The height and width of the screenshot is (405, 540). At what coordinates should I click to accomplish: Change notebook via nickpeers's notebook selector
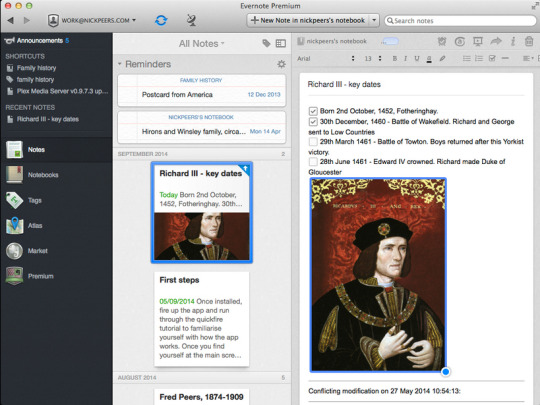pos(332,41)
